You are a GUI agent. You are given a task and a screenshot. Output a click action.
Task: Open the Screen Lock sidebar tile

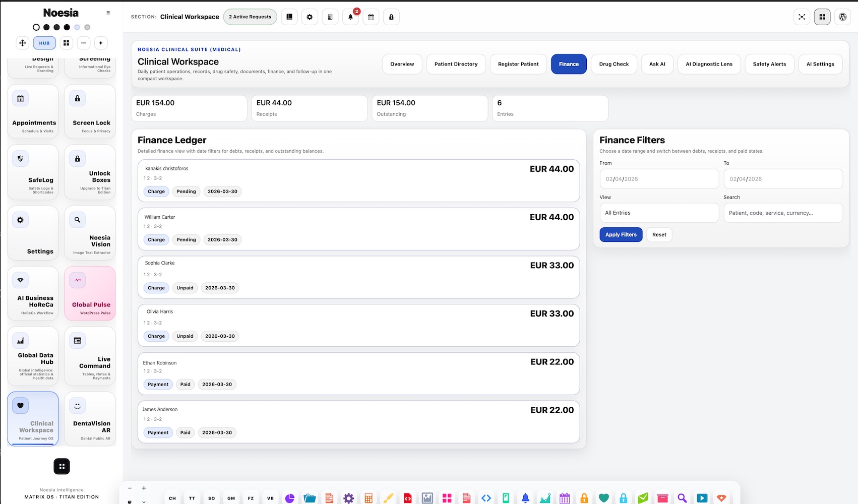click(x=90, y=111)
